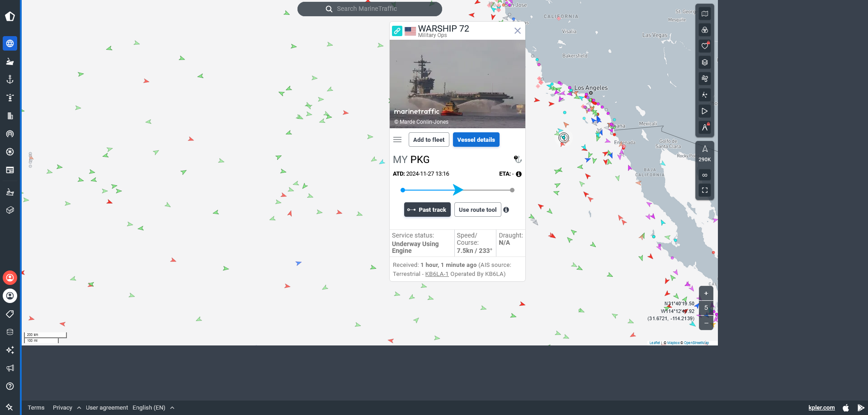The height and width of the screenshot is (415, 868).
Task: Open the map type selector icon
Action: [x=705, y=14]
